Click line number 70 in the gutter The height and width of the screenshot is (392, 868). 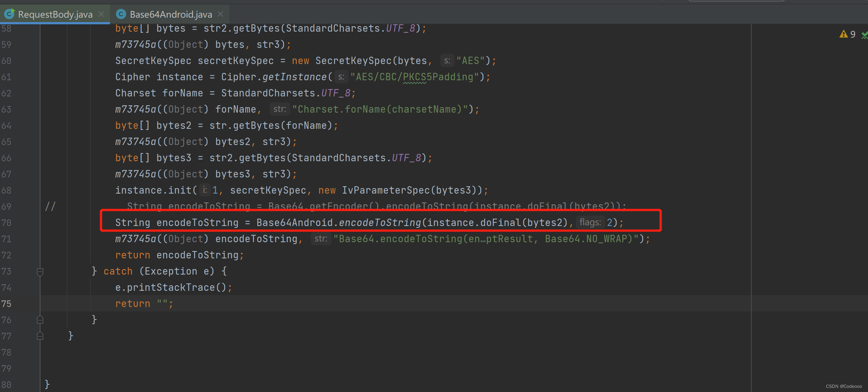pos(6,223)
